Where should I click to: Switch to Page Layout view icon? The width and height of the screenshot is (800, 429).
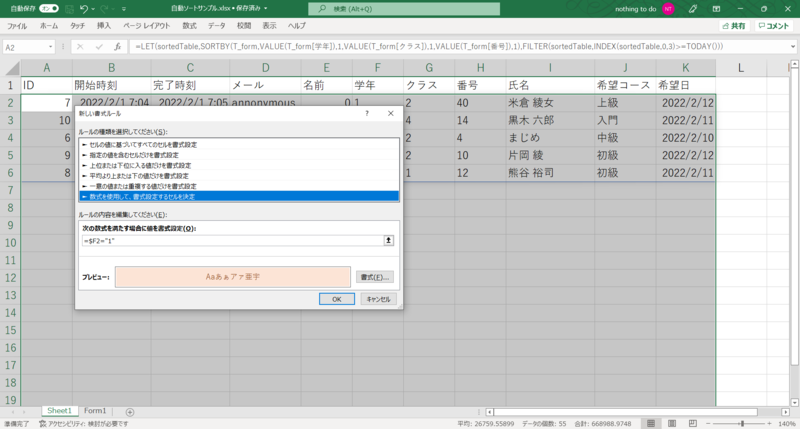pos(672,424)
